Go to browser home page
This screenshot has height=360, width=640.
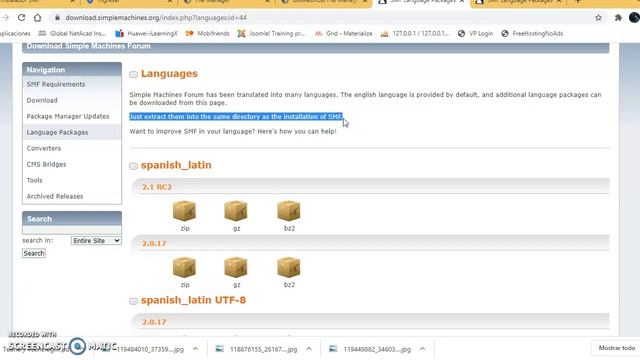click(x=38, y=18)
